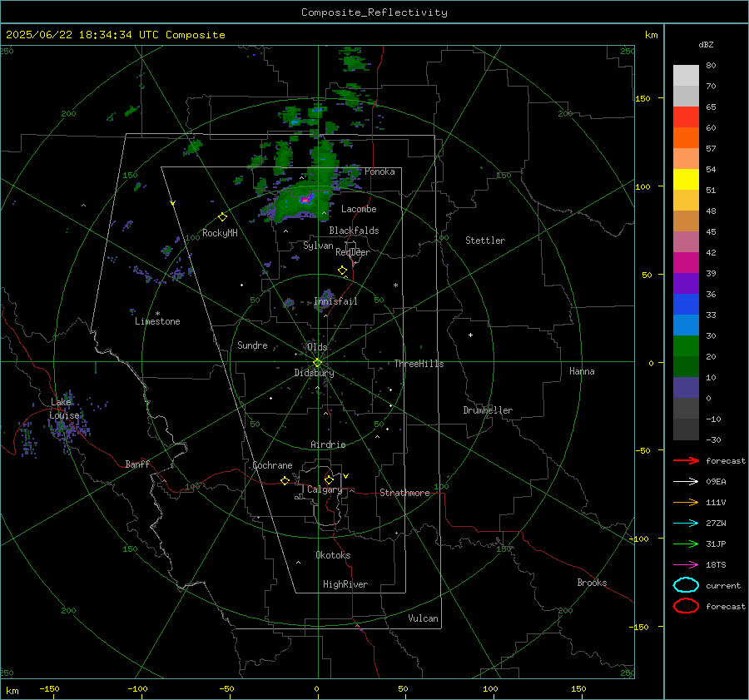
Task: Click the Stettler city label
Action: (x=485, y=241)
